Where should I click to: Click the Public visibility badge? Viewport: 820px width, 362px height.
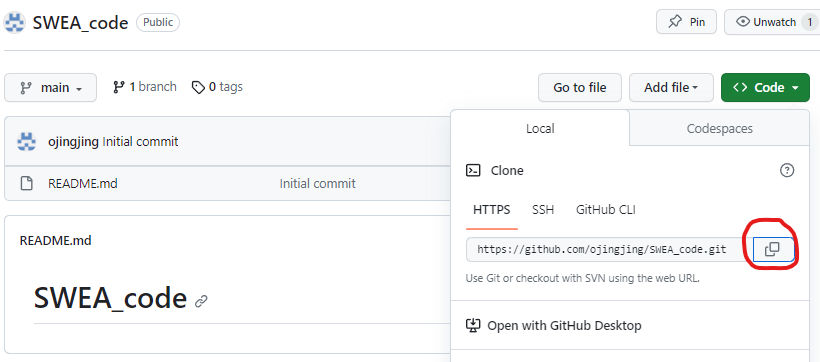(x=158, y=22)
